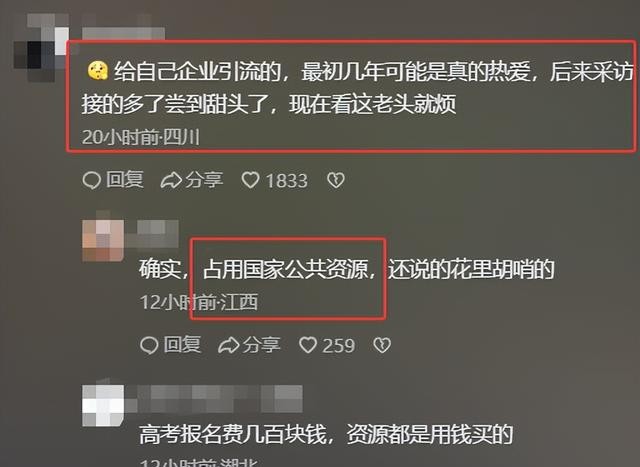
Task: Click the share arrow icon under the 四川 comment
Action: point(171,180)
